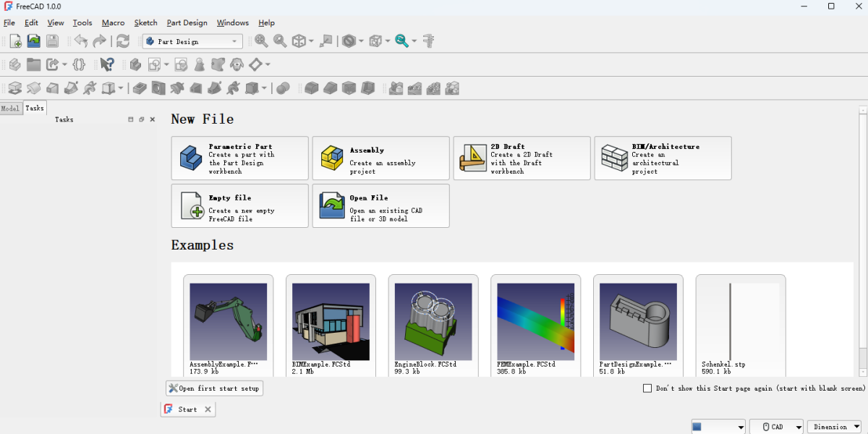868x434 pixels.
Task: Click the Parametric Part new file card
Action: tap(239, 158)
